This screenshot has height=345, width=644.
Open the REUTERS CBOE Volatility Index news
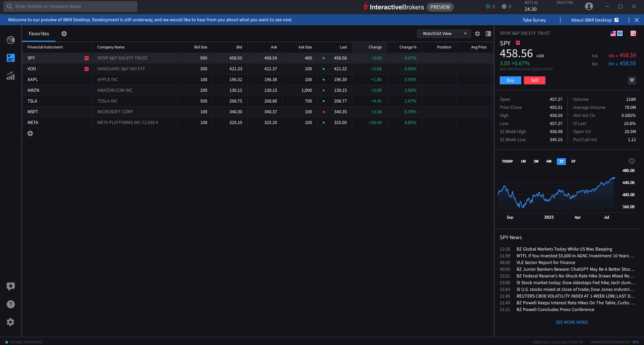575,296
